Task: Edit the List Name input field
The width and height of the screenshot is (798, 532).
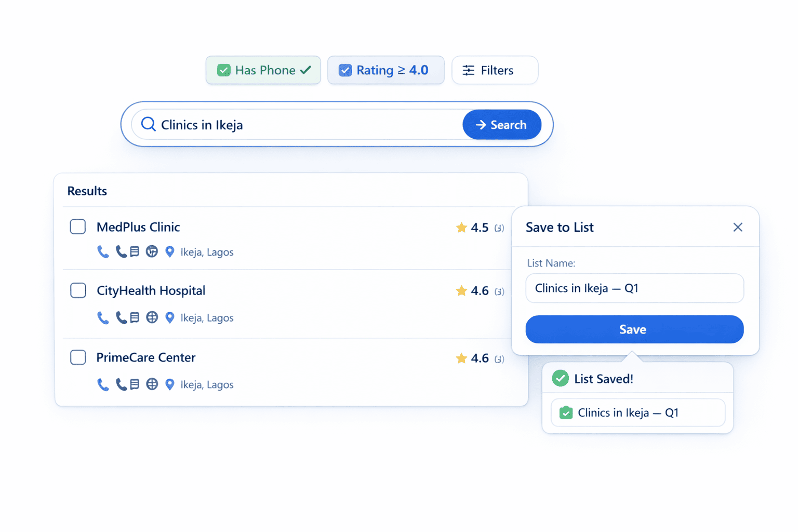Action: coord(634,288)
